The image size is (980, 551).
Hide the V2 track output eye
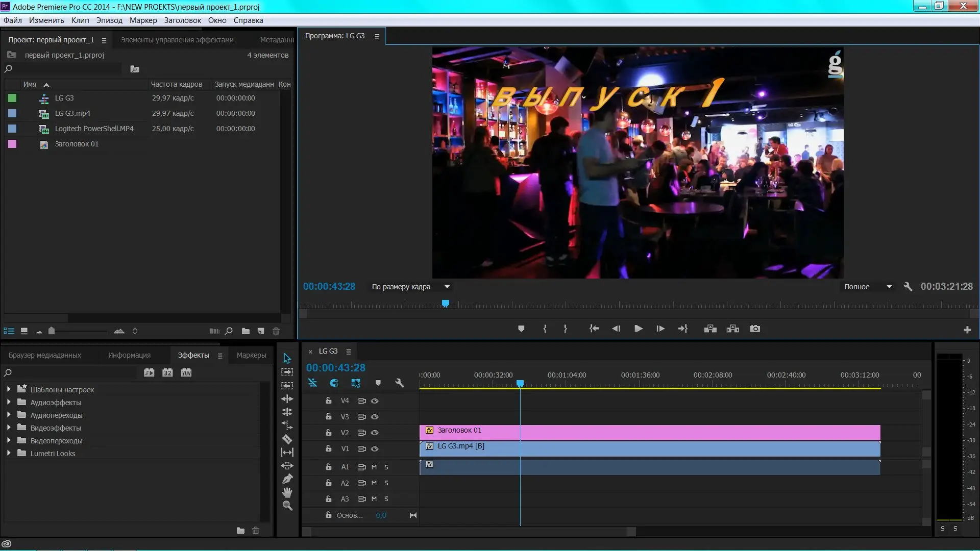pyautogui.click(x=375, y=433)
